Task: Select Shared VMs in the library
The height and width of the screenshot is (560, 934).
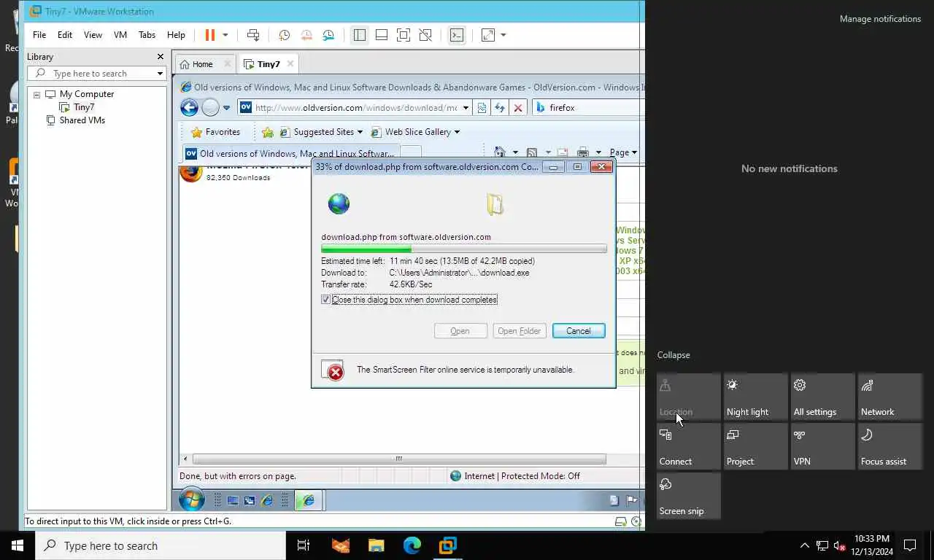Action: 82,120
